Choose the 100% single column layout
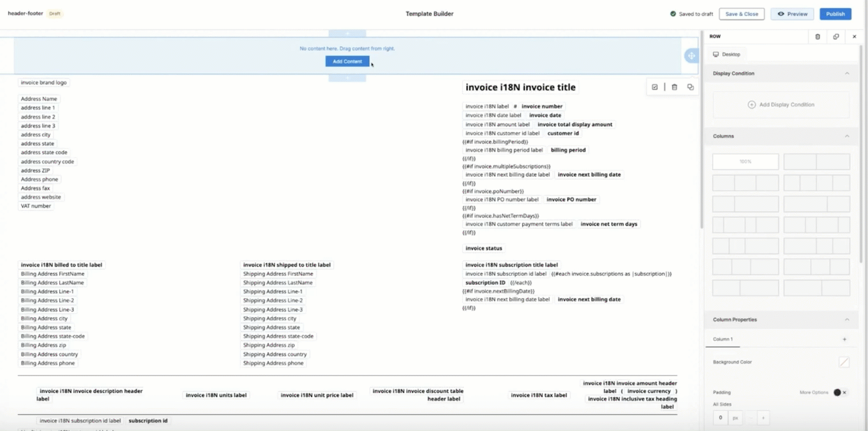 pos(745,162)
